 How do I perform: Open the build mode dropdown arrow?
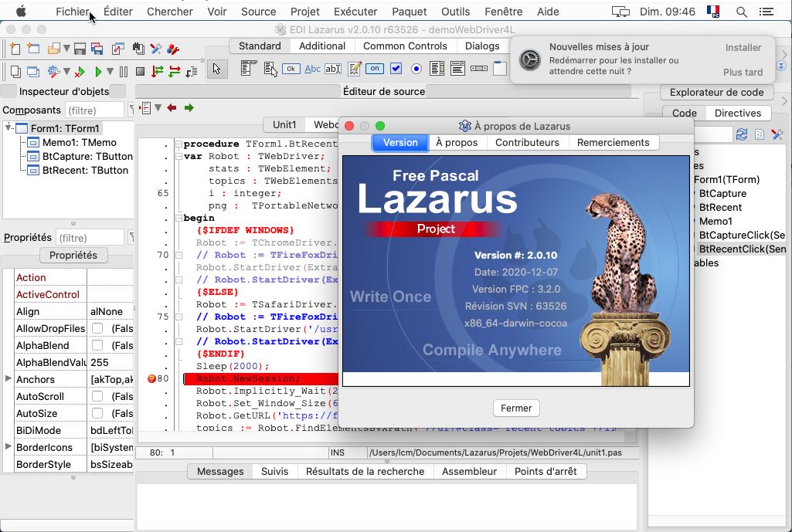pyautogui.click(x=66, y=72)
